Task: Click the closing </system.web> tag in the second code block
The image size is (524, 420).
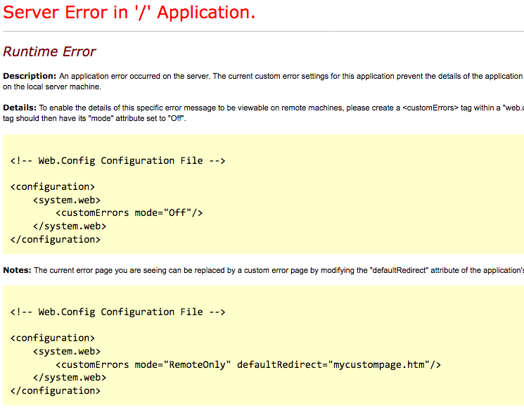Action: (70, 377)
